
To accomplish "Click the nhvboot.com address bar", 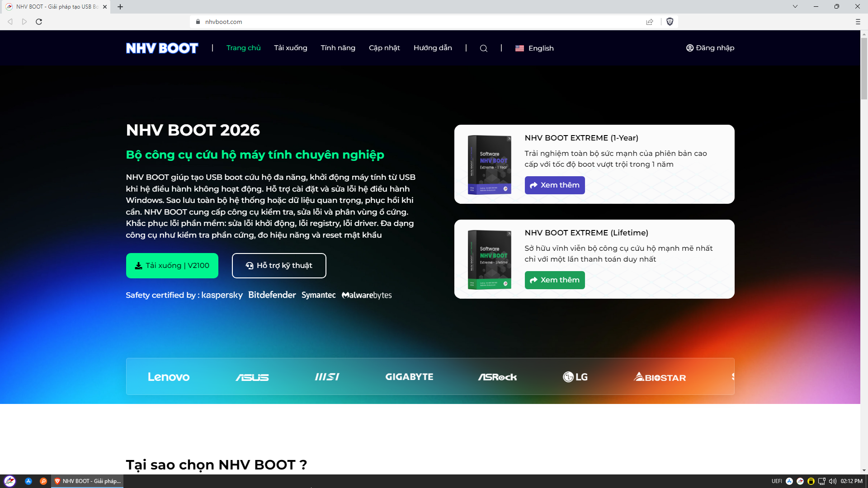I will [x=223, y=21].
